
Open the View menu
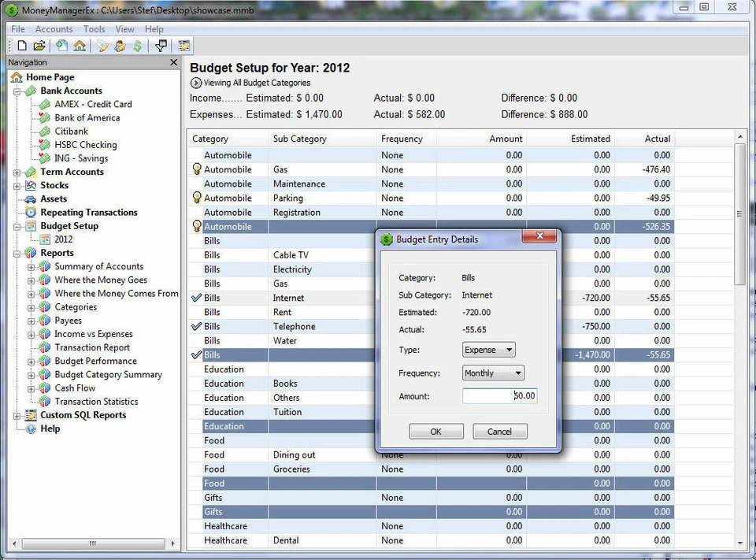(x=124, y=28)
